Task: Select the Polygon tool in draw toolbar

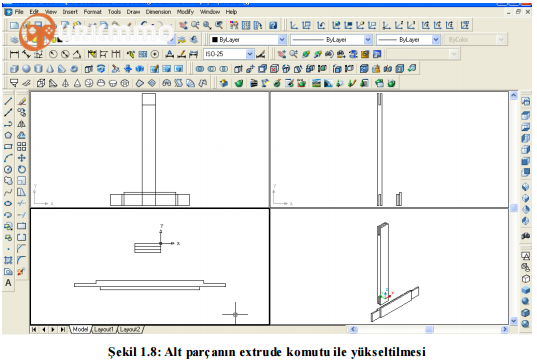Action: [8, 135]
